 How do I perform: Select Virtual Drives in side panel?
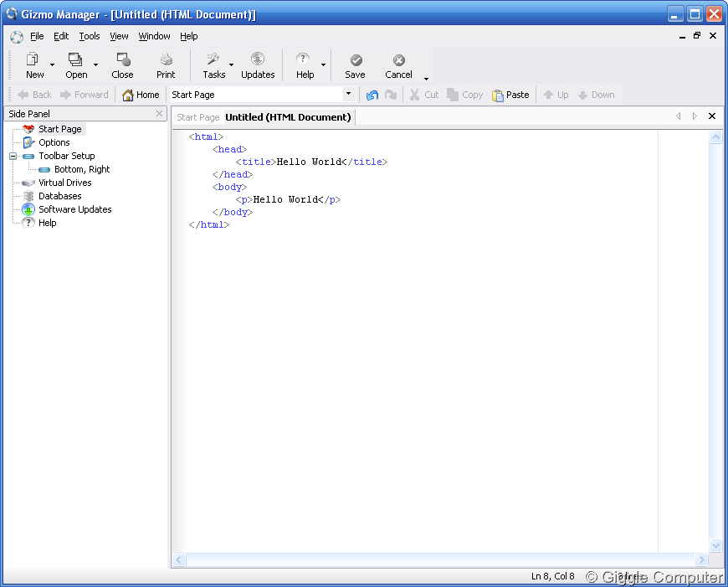pos(64,183)
